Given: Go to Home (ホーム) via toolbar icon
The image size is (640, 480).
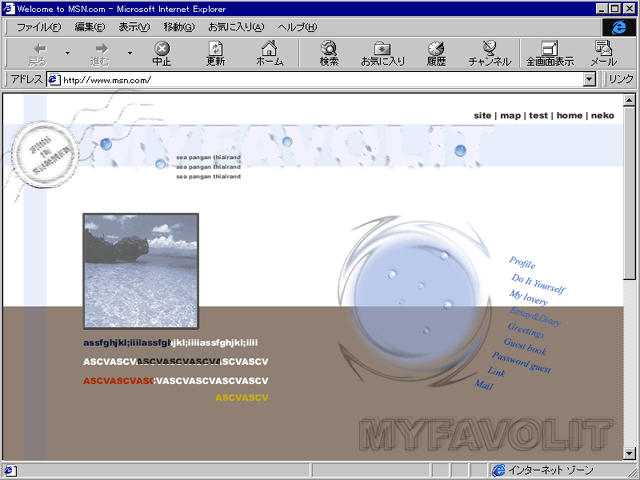Looking at the screenshot, I should point(269,53).
